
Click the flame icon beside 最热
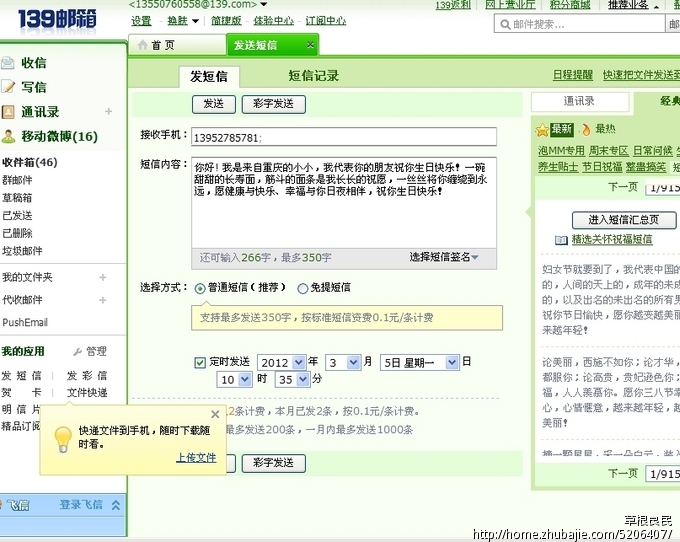[586, 129]
